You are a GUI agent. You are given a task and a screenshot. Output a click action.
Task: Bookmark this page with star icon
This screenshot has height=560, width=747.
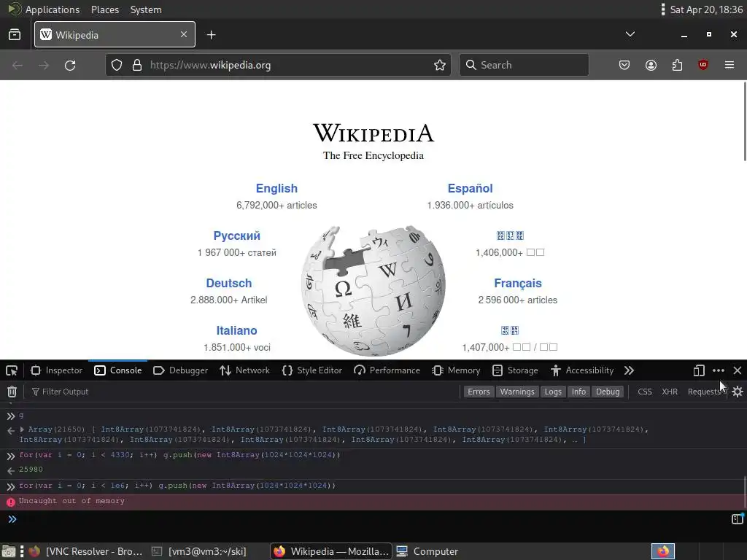[440, 65]
